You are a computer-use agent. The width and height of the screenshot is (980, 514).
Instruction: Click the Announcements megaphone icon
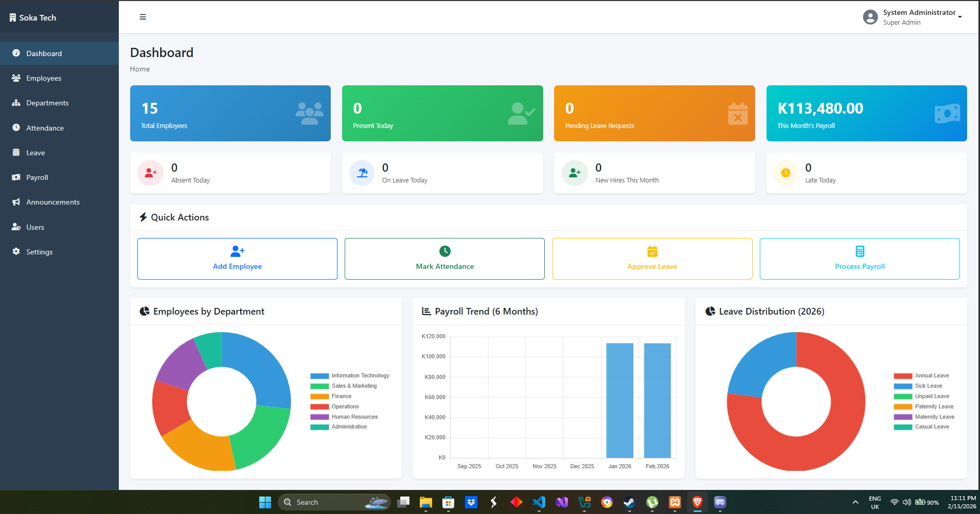point(17,201)
